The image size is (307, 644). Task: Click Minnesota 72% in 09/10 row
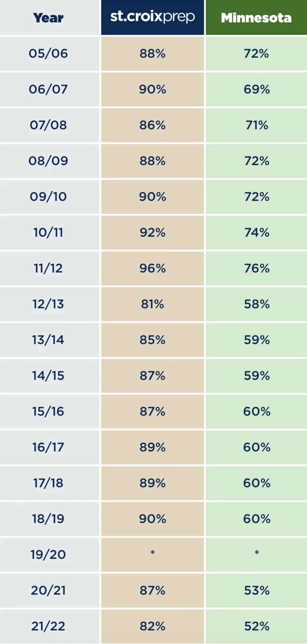(256, 197)
